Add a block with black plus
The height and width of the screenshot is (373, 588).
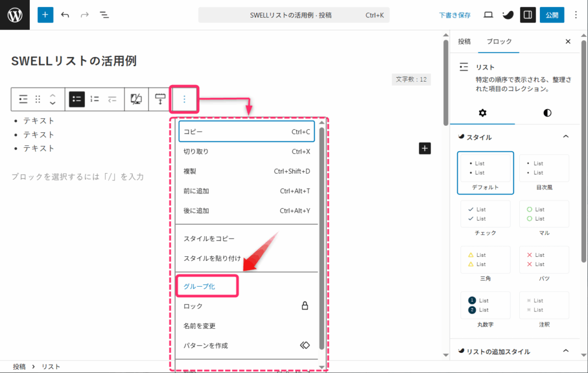click(x=424, y=148)
